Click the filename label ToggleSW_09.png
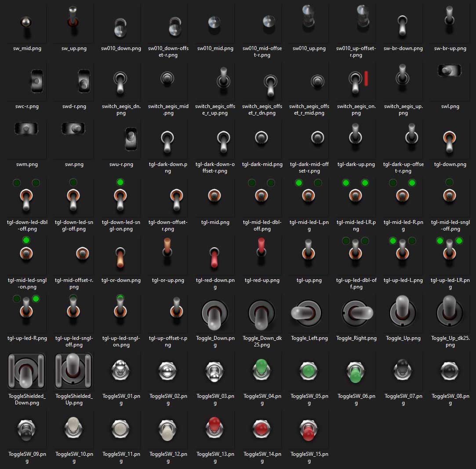 pyautogui.click(x=27, y=457)
